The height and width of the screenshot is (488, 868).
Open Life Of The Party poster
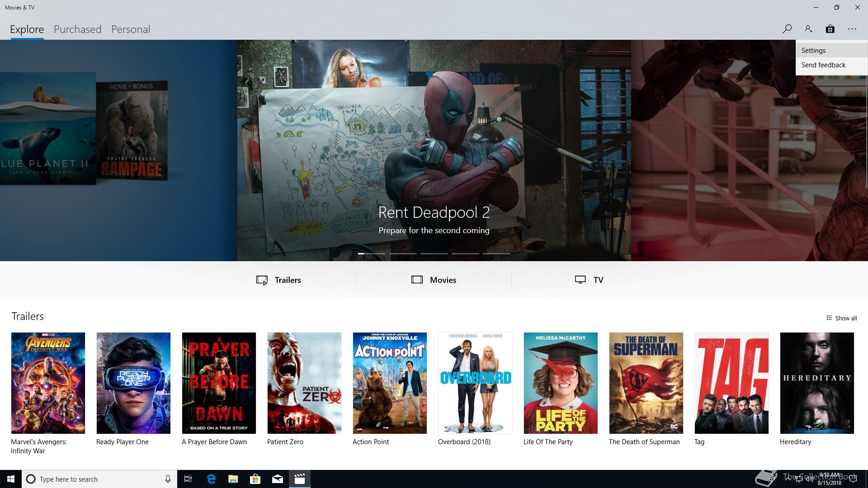click(561, 383)
